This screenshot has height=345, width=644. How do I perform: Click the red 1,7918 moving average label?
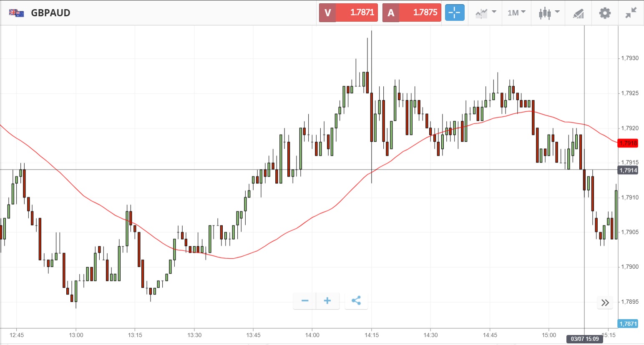pos(628,143)
